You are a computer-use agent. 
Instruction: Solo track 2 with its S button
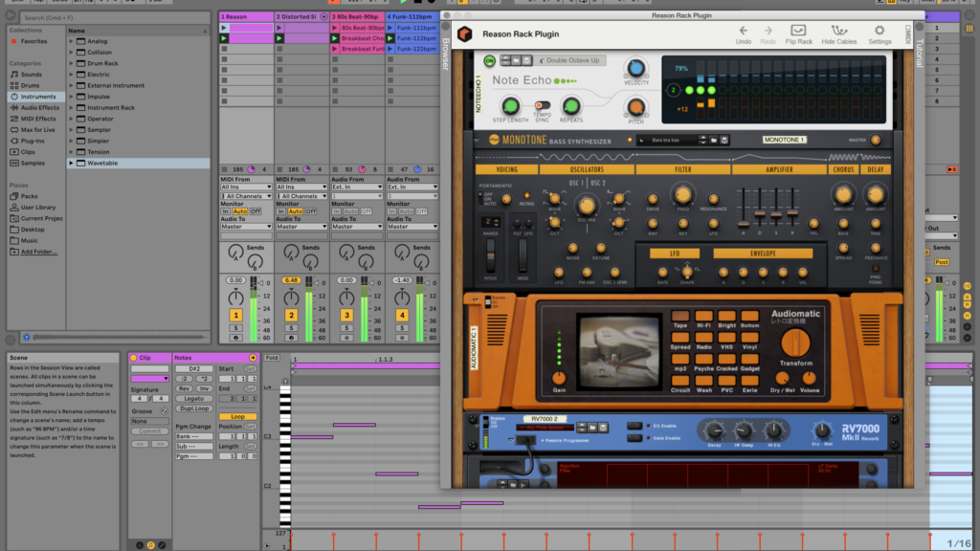[x=291, y=328]
